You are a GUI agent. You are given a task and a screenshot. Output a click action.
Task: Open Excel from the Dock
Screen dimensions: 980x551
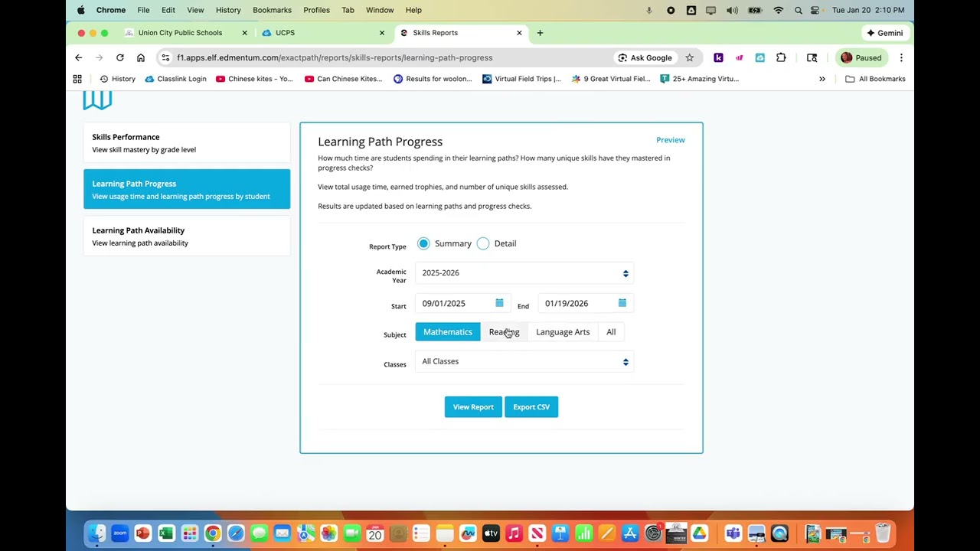(166, 533)
